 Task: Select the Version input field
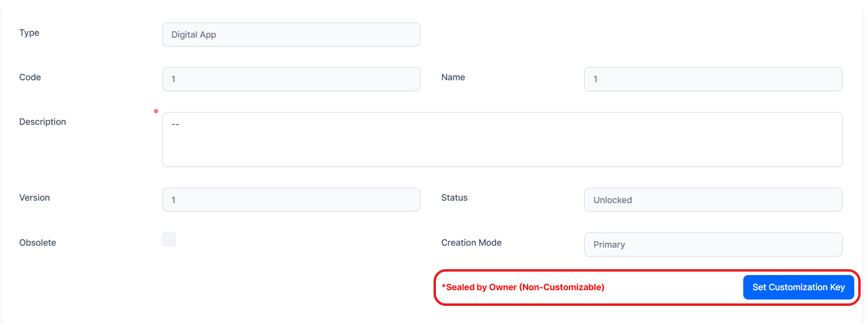pyautogui.click(x=291, y=200)
